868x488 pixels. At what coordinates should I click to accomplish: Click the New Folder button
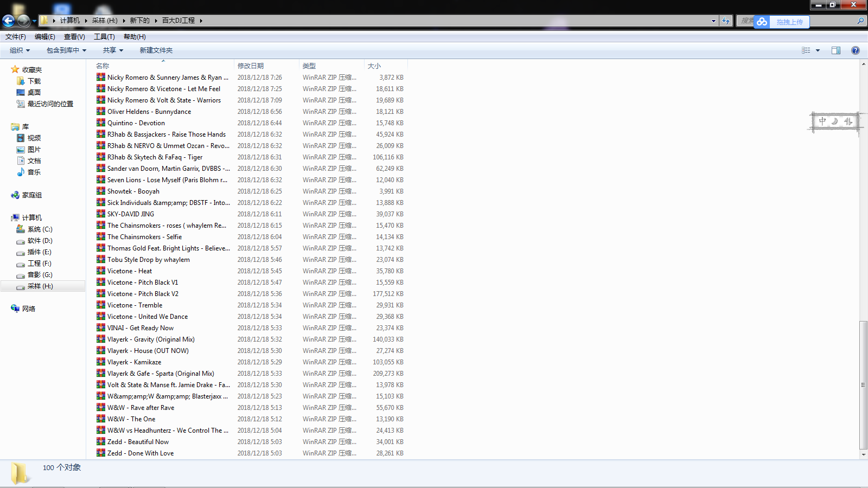pos(156,50)
